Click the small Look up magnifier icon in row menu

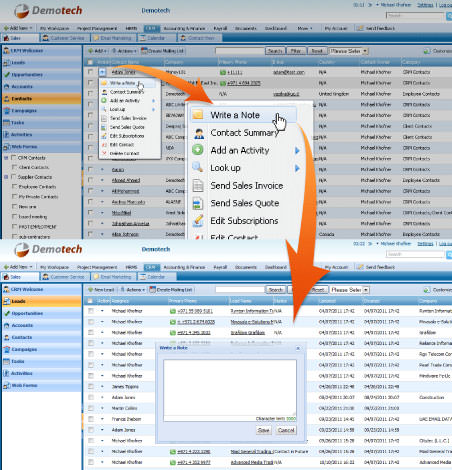click(104, 109)
